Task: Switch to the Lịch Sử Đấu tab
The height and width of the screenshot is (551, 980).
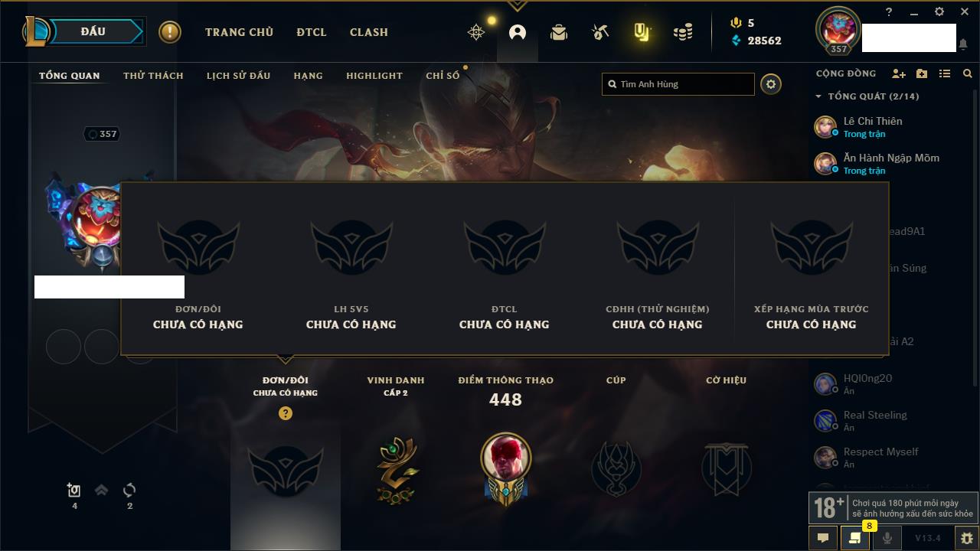Action: (x=238, y=76)
